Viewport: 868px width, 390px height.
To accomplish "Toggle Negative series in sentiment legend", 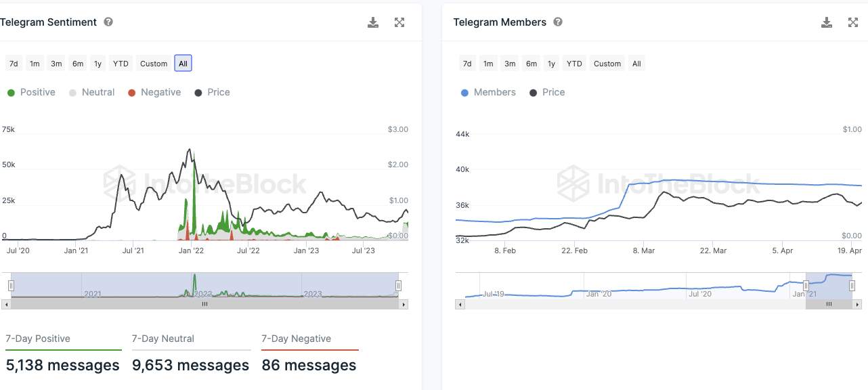I will [x=154, y=92].
